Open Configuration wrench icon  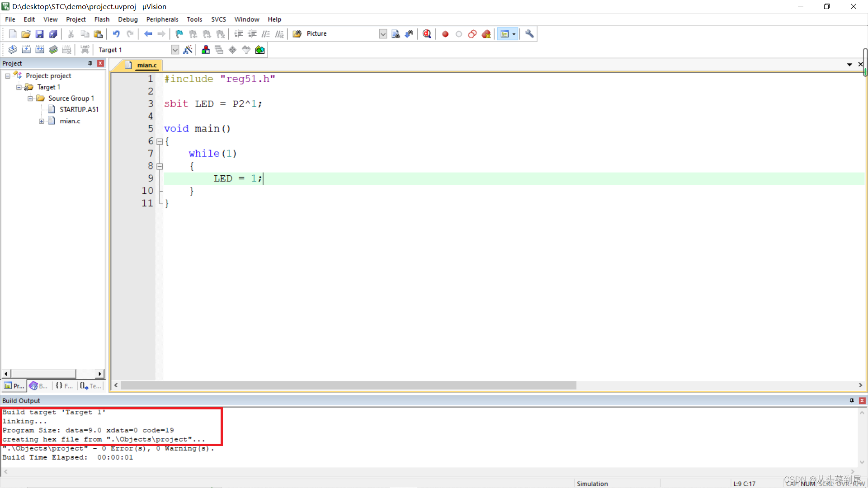529,34
